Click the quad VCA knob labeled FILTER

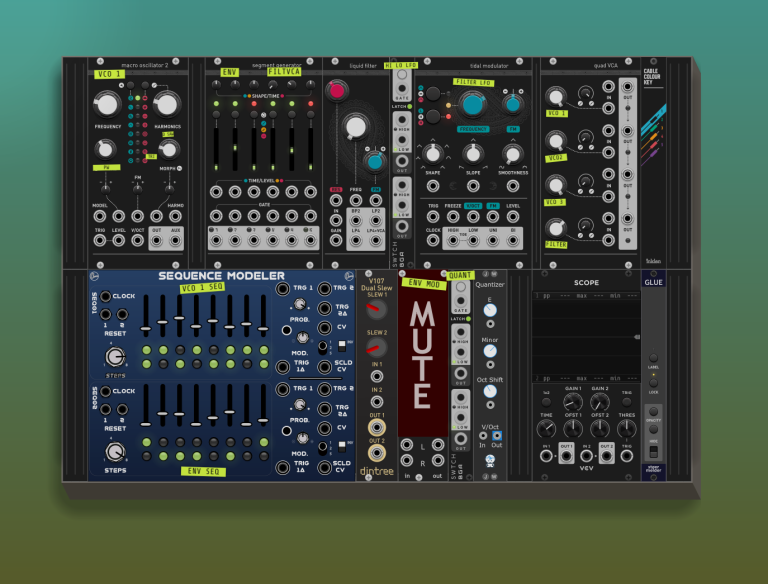[x=555, y=228]
